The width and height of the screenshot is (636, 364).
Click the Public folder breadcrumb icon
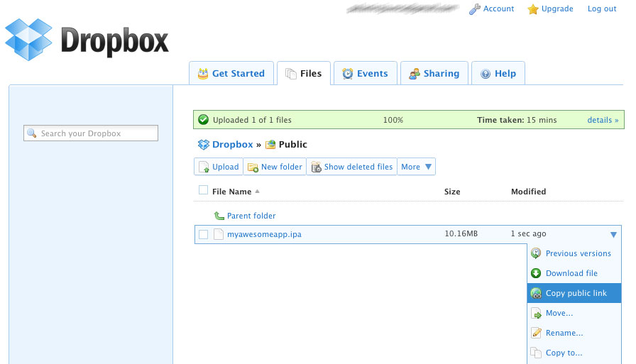(x=270, y=144)
